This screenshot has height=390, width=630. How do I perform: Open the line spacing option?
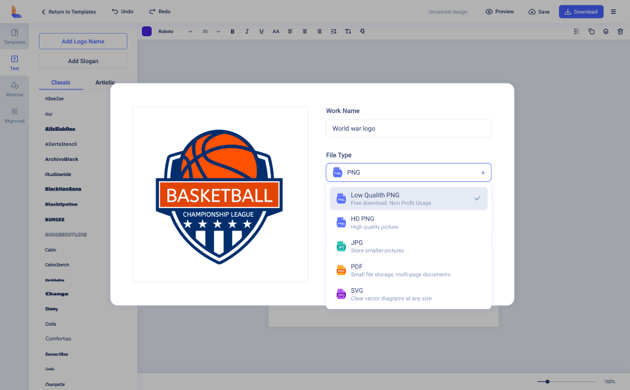pyautogui.click(x=333, y=31)
